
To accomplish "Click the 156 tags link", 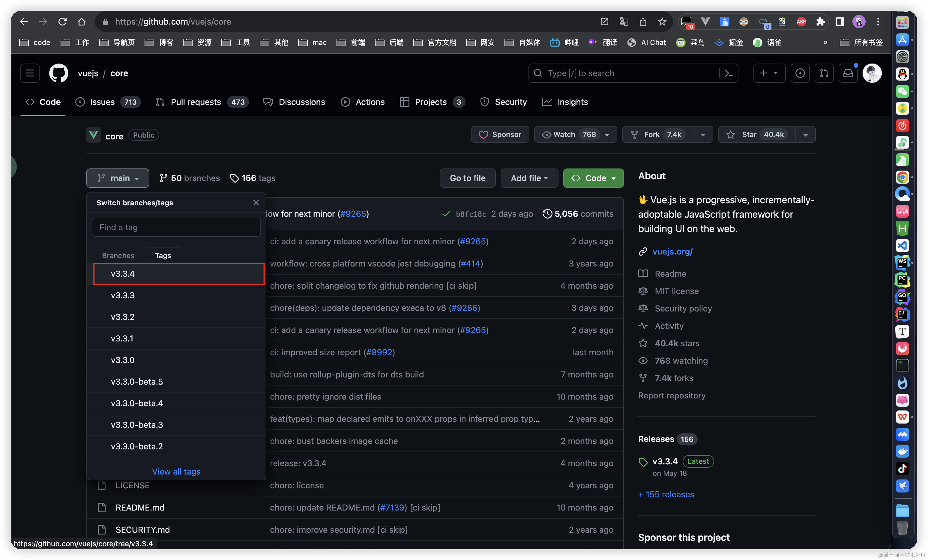I will [x=253, y=178].
